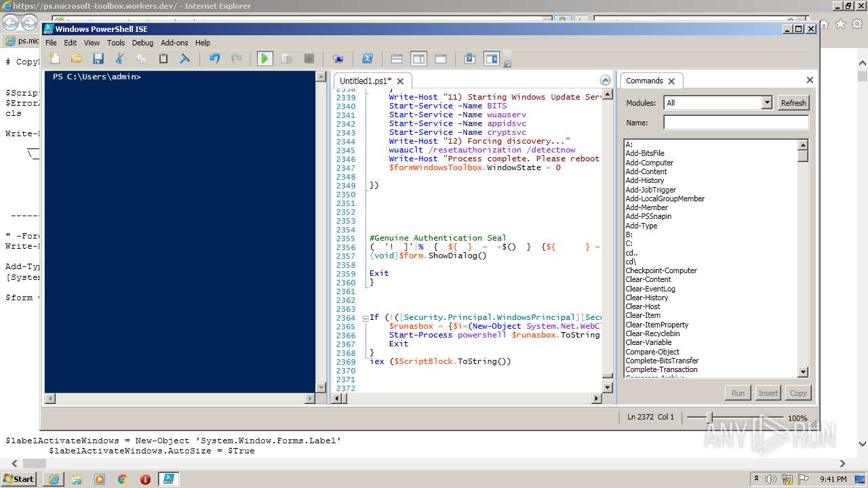Open Windows Explorer folder on taskbar

(x=77, y=479)
